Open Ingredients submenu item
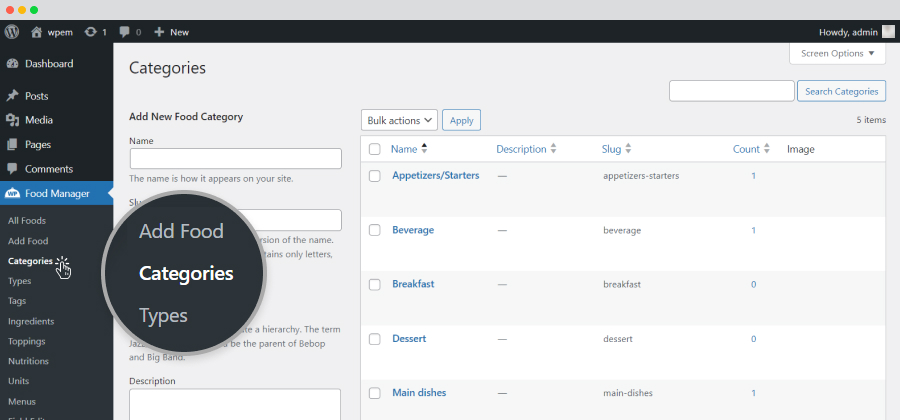Image resolution: width=900 pixels, height=420 pixels. (x=31, y=321)
